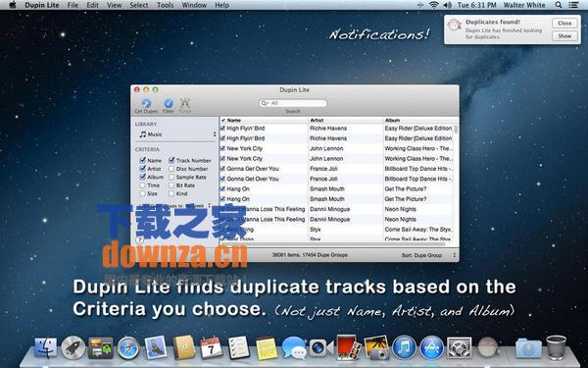Screen dimensions: 588x368
Task: Open Downloads folder in dock
Action: 528,347
